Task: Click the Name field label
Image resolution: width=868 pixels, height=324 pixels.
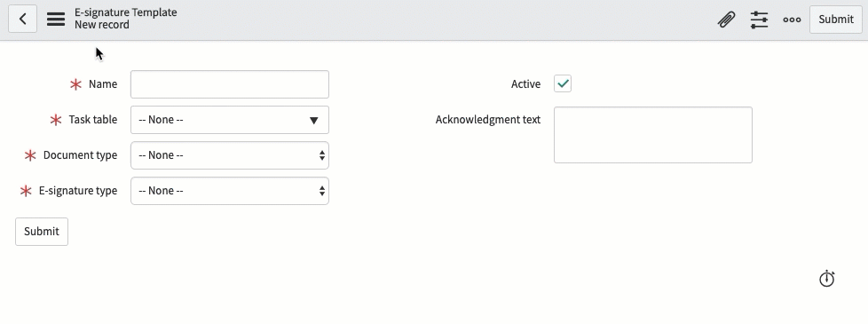Action: click(103, 84)
